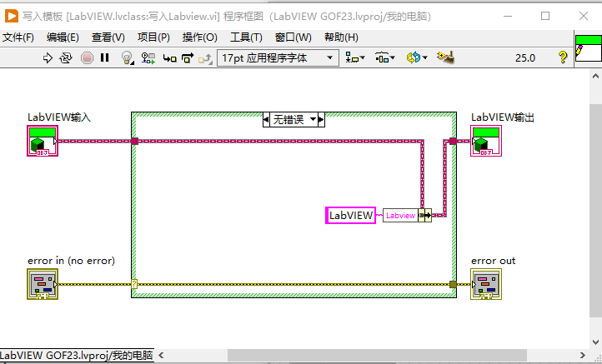This screenshot has height=364, width=602.
Task: Click Step Into button
Action: (169, 58)
